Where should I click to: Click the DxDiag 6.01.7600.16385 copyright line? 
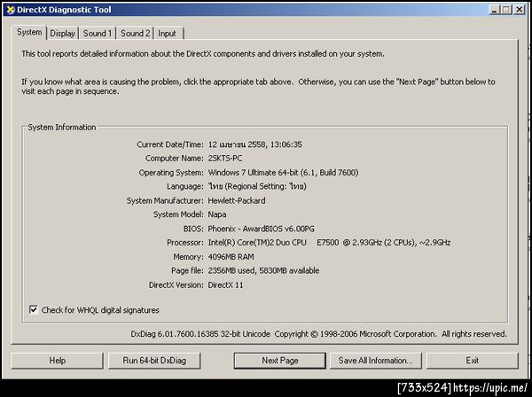tap(318, 334)
